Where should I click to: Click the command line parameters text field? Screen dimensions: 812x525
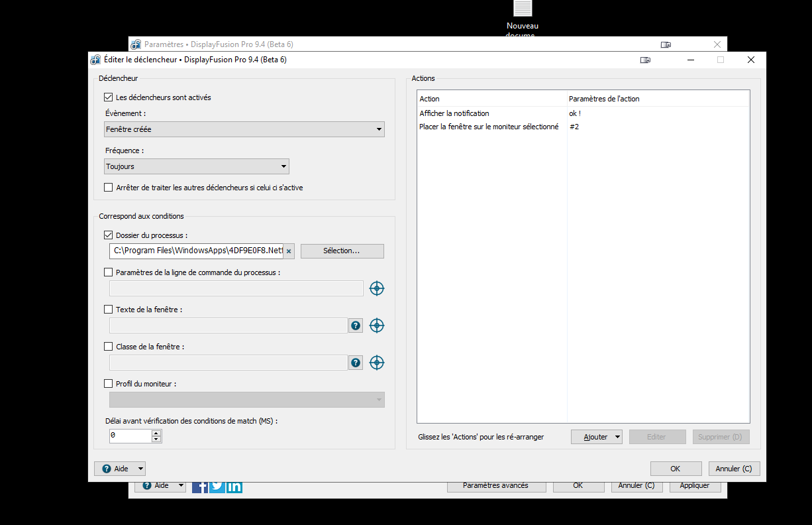coord(236,288)
